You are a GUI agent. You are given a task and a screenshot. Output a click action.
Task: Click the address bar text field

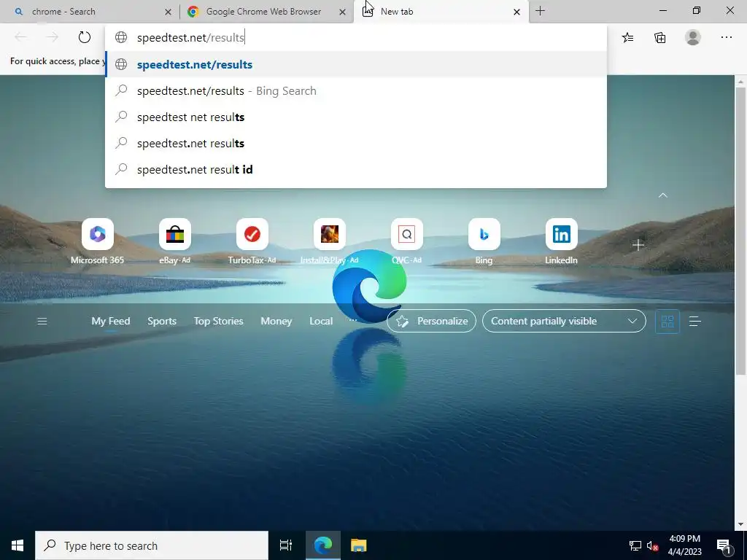coord(356,38)
